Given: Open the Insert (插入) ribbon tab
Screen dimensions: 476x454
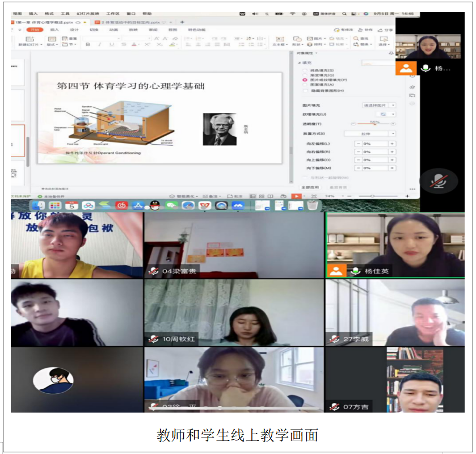Looking at the screenshot, I should click(x=54, y=30).
